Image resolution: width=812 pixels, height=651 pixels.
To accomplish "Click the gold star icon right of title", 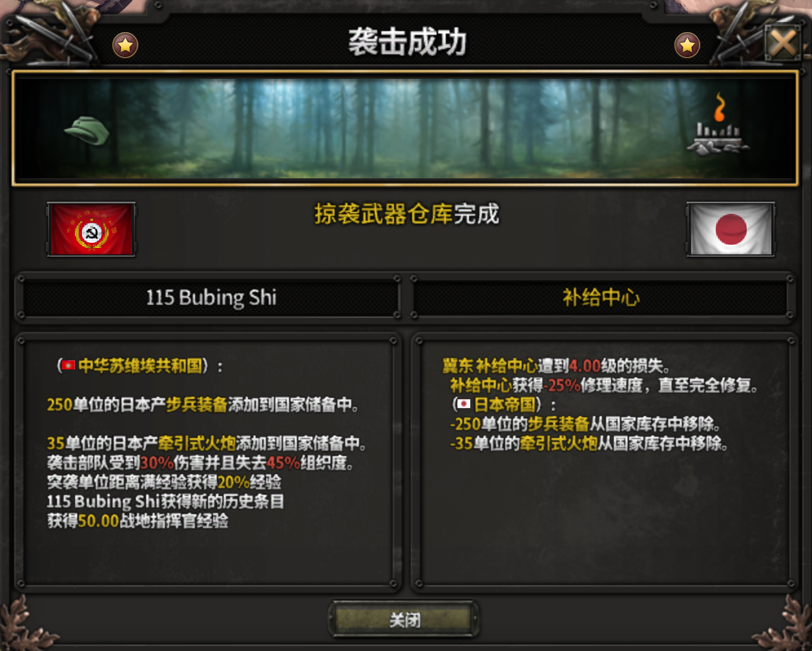I will click(x=687, y=46).
